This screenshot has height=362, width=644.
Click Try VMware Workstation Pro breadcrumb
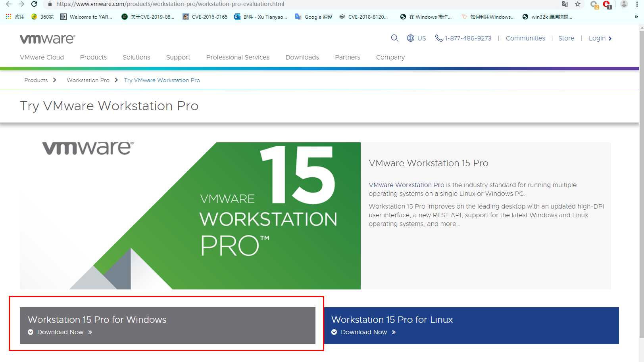coord(162,80)
